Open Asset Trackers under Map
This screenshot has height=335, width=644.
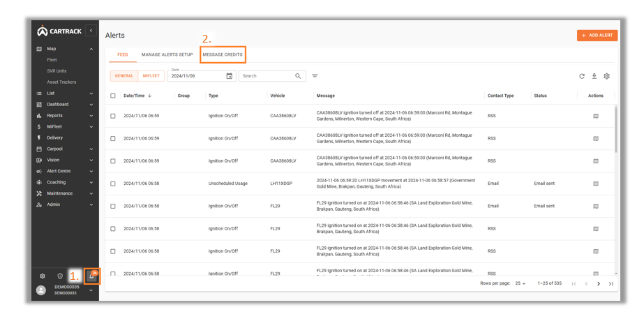pos(61,82)
